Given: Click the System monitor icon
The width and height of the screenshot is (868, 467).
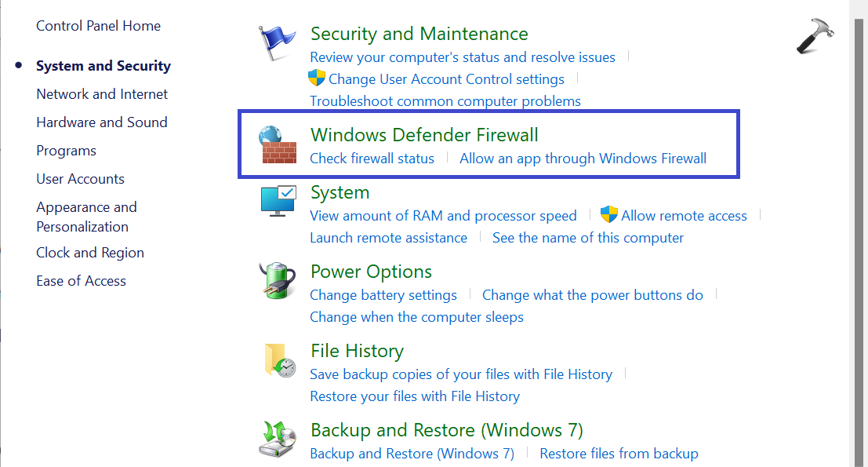Looking at the screenshot, I should [277, 202].
